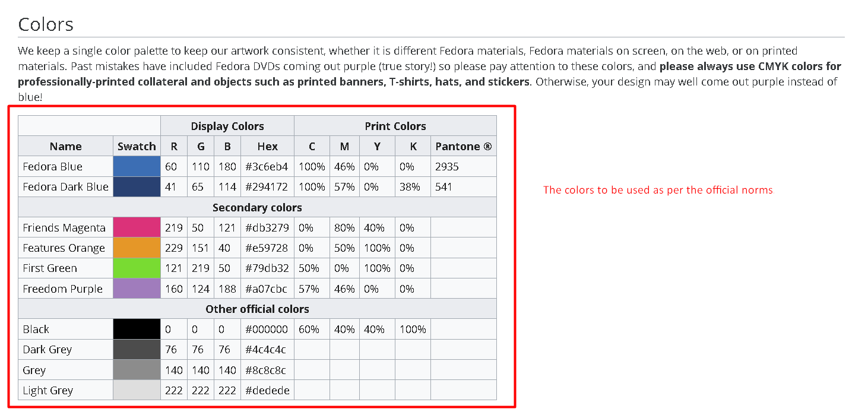Image resolution: width=868 pixels, height=418 pixels.
Task: Click the hex value #3c6eb4
Action: 267,166
